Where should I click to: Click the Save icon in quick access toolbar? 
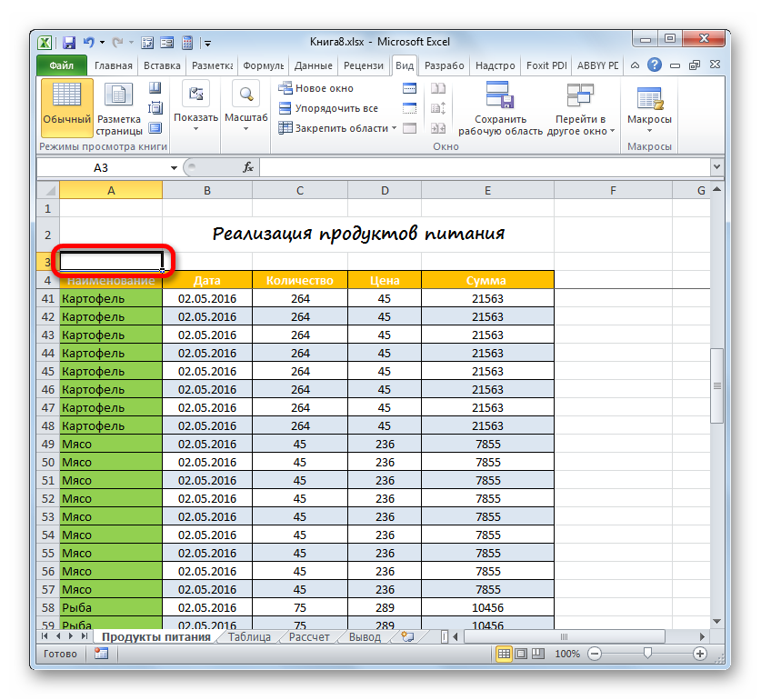(x=69, y=43)
